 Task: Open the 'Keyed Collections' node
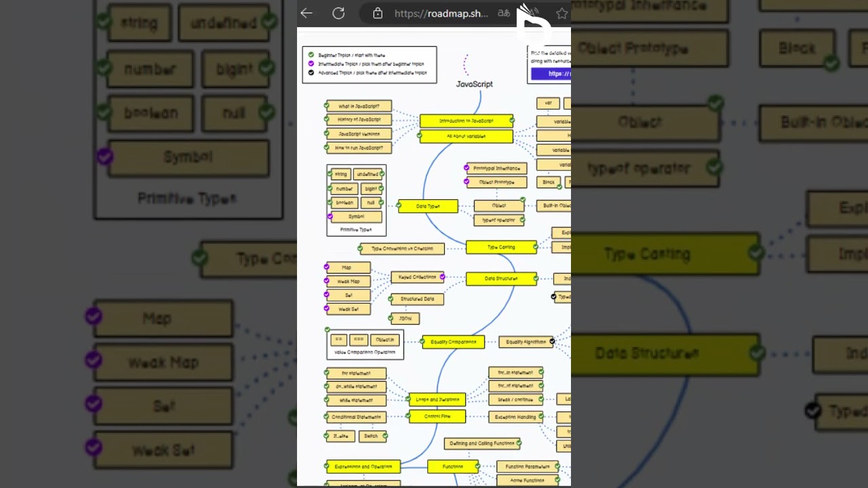417,277
